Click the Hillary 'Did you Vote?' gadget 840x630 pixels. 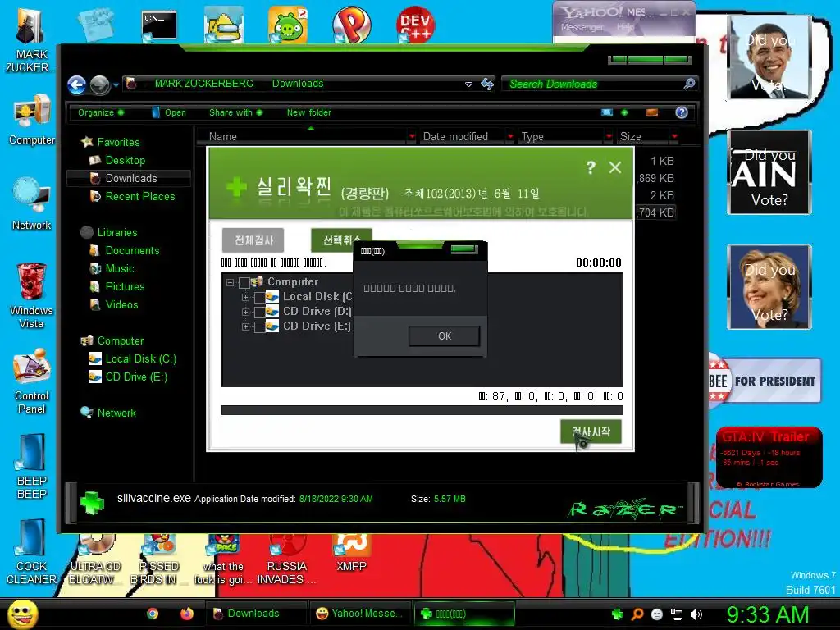click(769, 287)
